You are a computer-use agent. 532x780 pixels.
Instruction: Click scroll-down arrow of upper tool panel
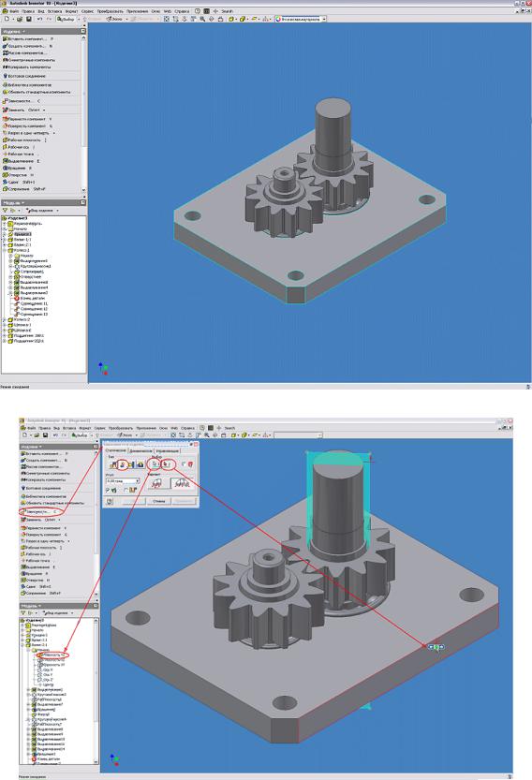(x=83, y=190)
